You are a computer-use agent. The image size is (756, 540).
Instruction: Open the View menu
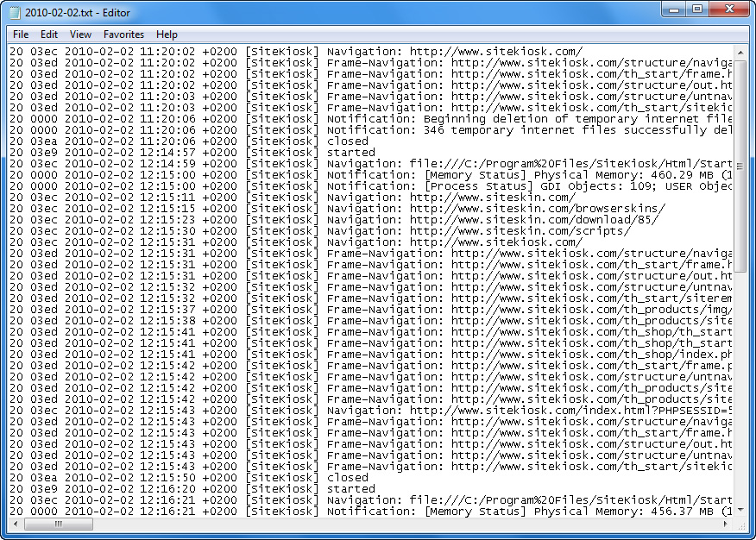point(80,35)
